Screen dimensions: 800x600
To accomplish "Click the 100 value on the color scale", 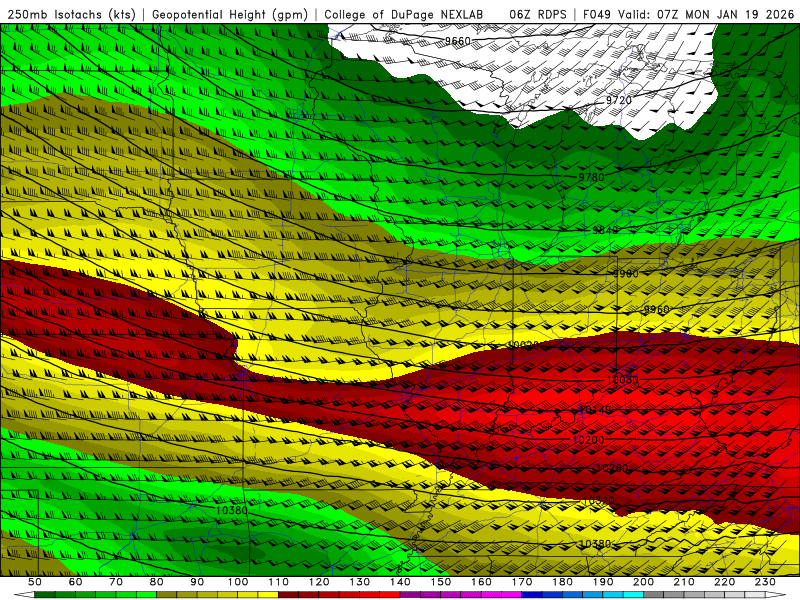I will pos(238,582).
